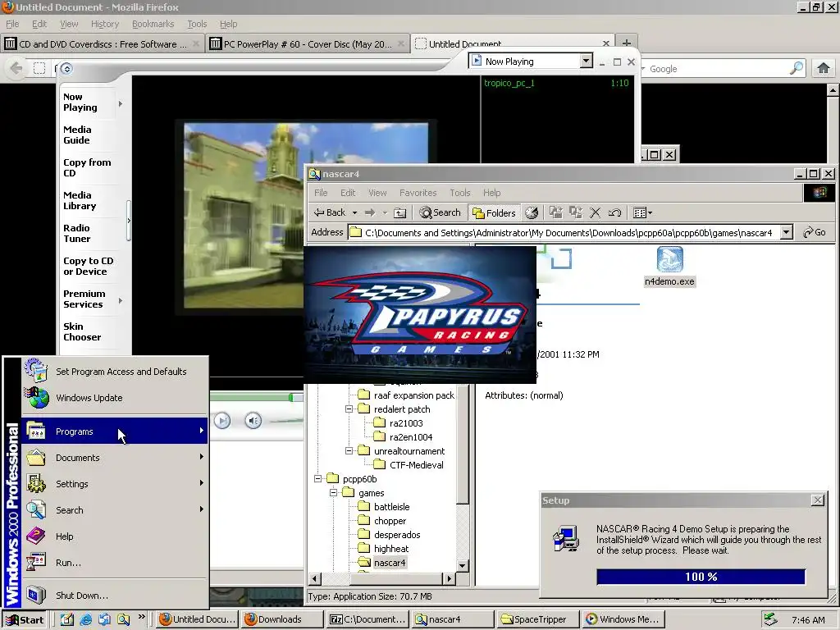Open Firefox Bookmarks menu

[153, 24]
